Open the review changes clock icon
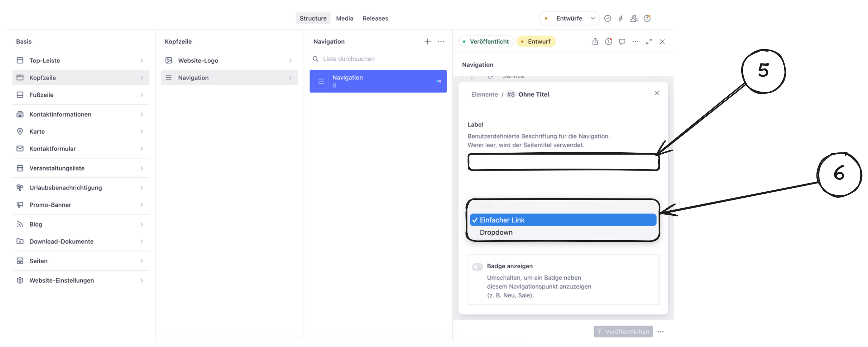868x347 pixels. tap(609, 41)
